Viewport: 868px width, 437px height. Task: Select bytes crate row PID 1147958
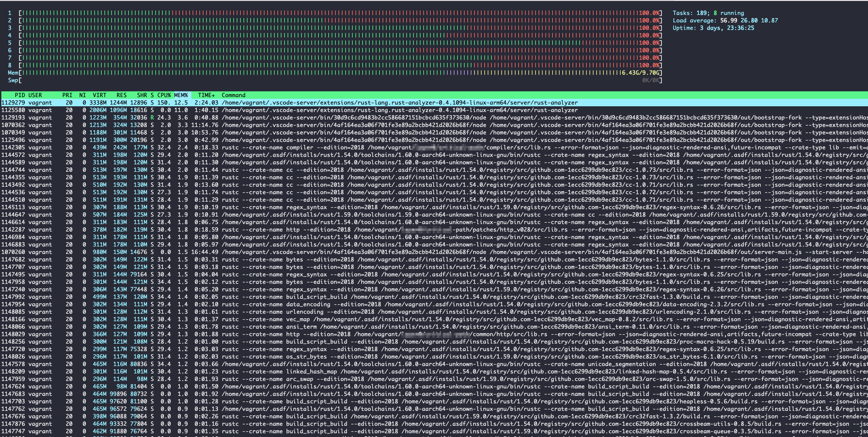pos(434,282)
